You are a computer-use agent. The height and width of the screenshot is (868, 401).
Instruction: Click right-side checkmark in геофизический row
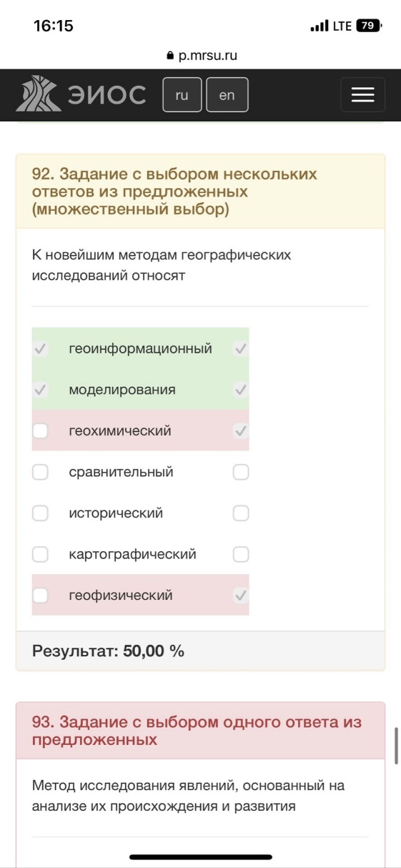tap(241, 596)
